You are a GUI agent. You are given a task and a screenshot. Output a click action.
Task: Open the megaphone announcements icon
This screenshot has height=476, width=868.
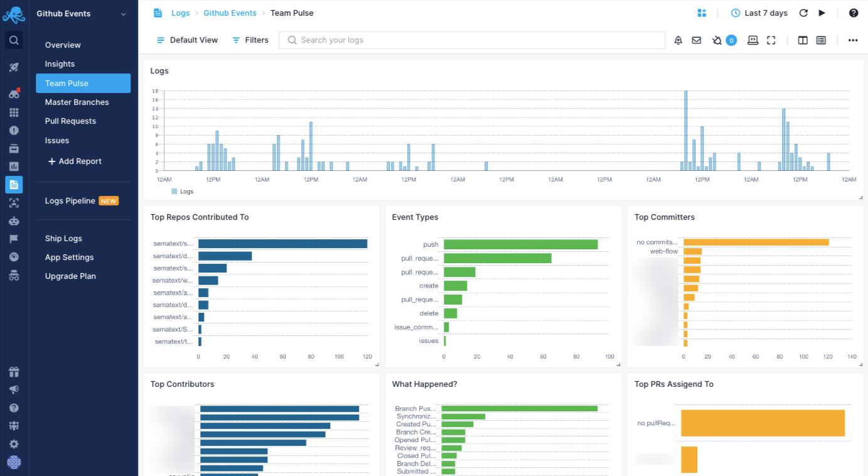[14, 389]
